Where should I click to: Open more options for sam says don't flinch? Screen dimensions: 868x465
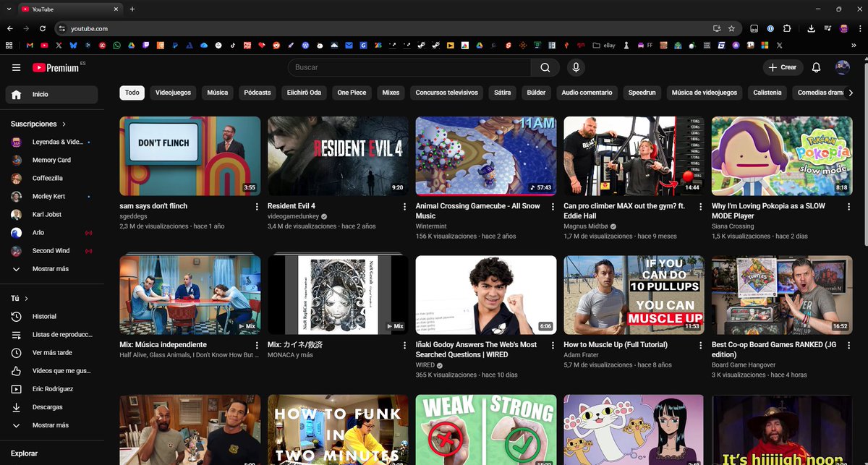pyautogui.click(x=257, y=207)
